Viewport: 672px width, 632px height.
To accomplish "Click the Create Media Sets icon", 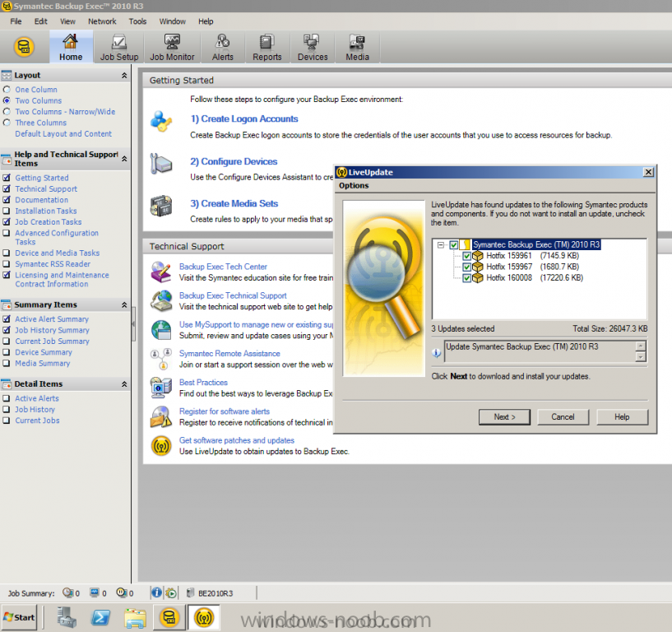I will (161, 206).
